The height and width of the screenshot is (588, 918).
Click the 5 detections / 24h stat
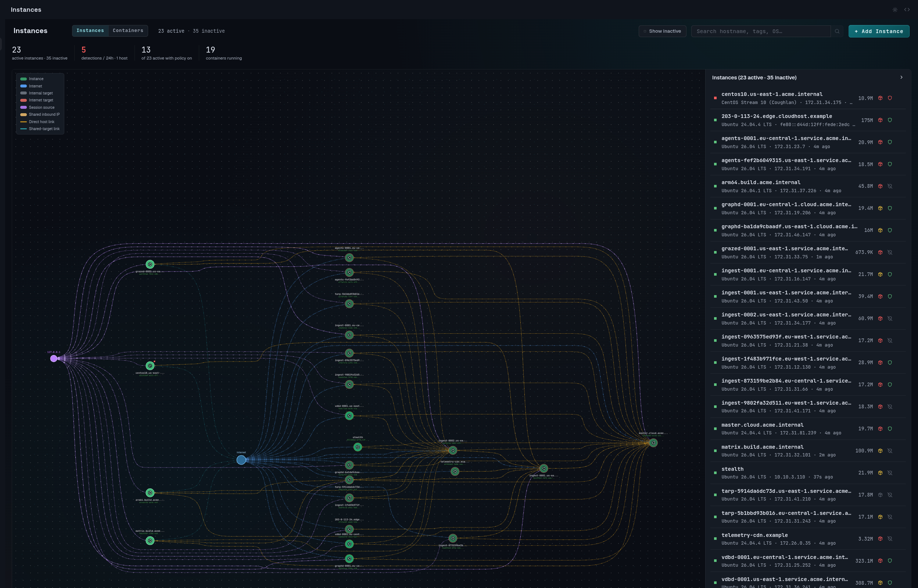104,53
